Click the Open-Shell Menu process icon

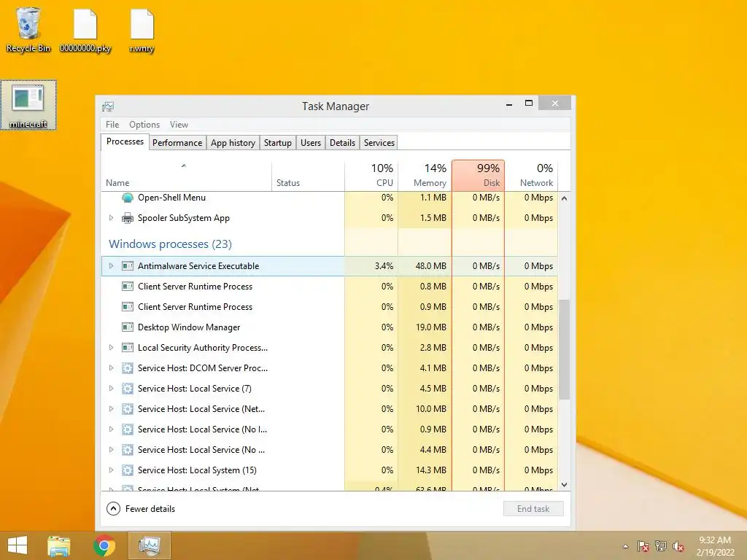point(127,197)
